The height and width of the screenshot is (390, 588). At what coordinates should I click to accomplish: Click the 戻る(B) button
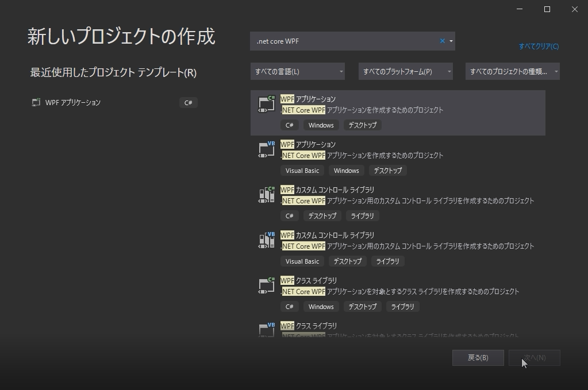click(x=478, y=357)
